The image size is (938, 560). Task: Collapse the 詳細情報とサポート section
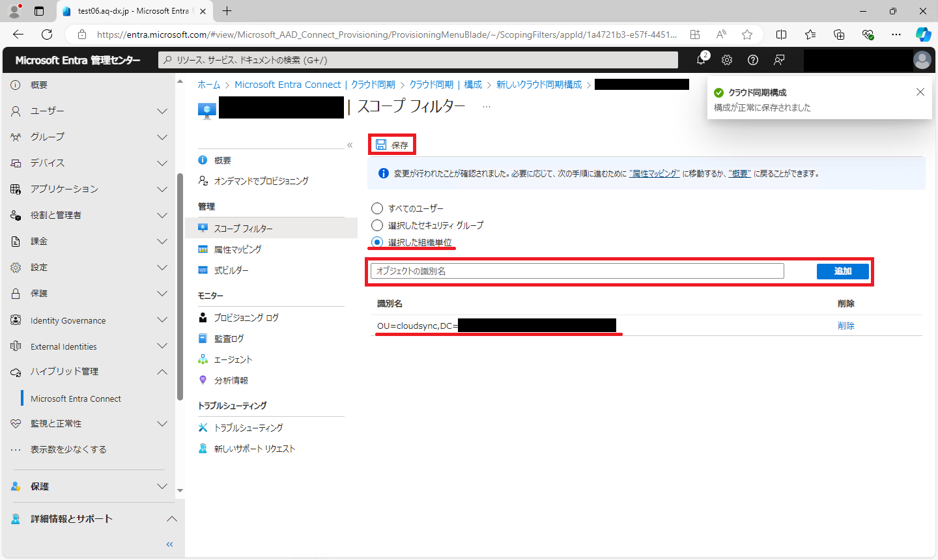[172, 519]
